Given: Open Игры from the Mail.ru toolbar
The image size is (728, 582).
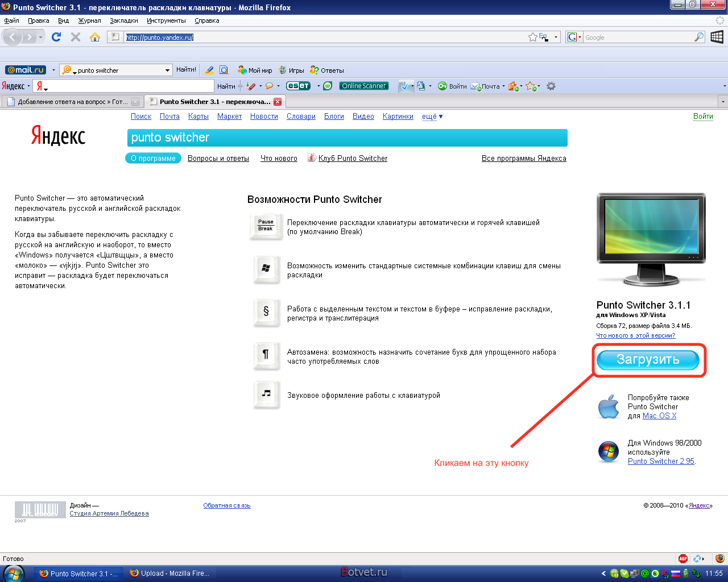Looking at the screenshot, I should point(291,70).
